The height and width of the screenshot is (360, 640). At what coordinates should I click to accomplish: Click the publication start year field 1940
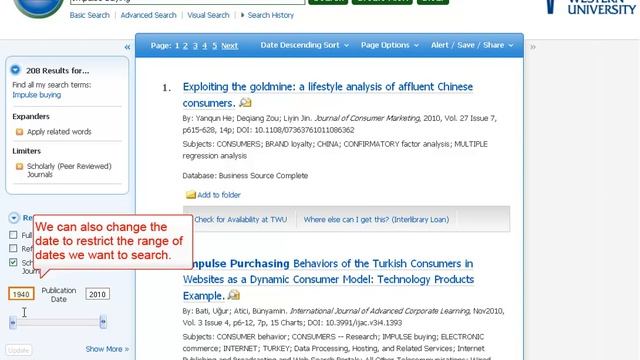pos(21,294)
